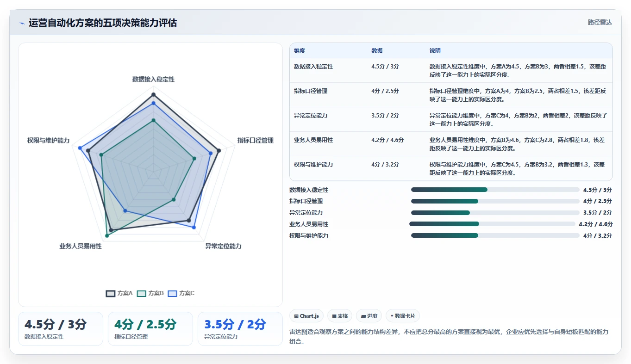
Task: Toggle 方案A legend swatch
Action: pos(111,293)
